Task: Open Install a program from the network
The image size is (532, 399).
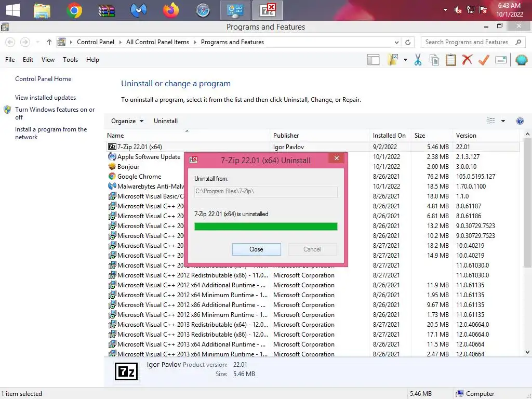Action: 51,133
